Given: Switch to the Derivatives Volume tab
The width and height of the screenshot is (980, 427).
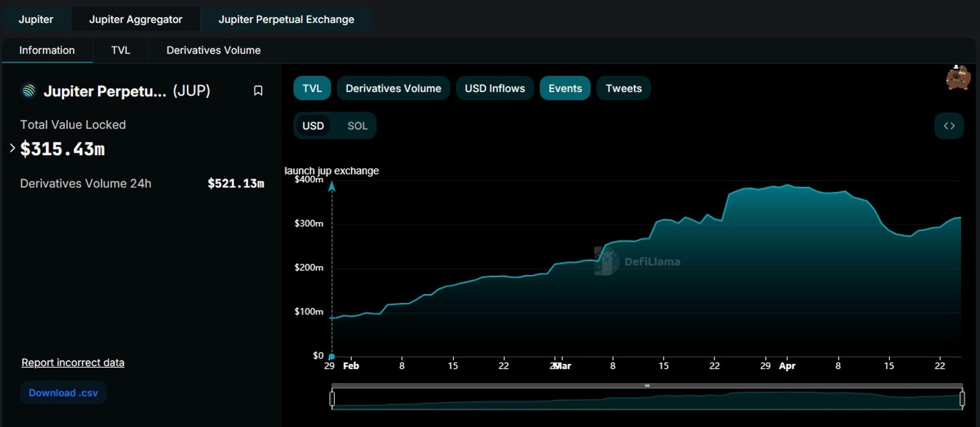Looking at the screenshot, I should [213, 50].
